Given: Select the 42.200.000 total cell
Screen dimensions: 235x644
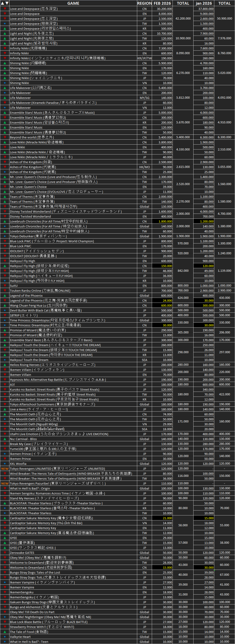Looking at the screenshot, I should tap(183, 19).
